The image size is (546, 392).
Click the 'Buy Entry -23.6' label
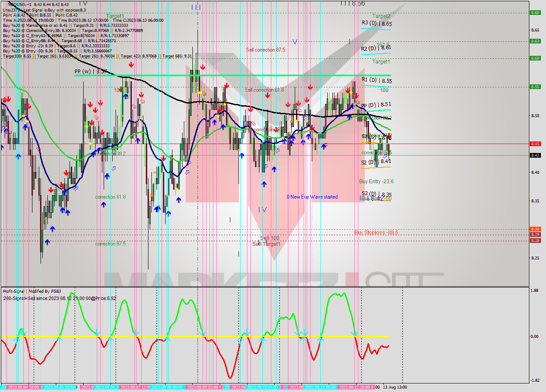376,182
